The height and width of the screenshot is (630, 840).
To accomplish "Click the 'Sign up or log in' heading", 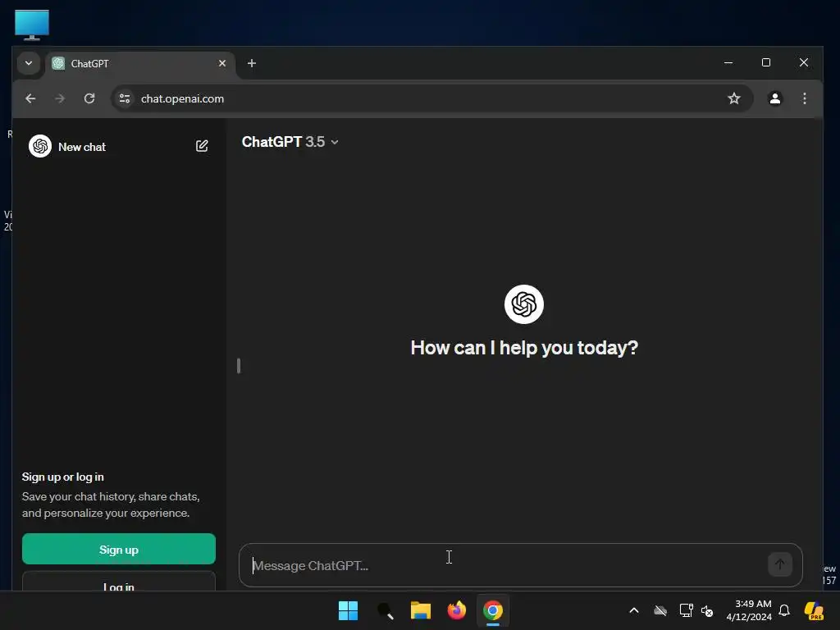I will 62,477.
